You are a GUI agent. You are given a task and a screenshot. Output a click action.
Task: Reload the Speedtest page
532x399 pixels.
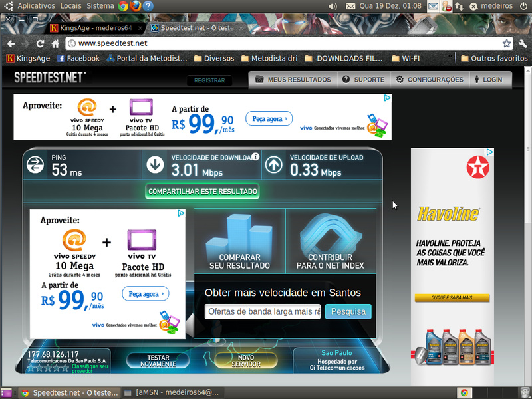[41, 43]
